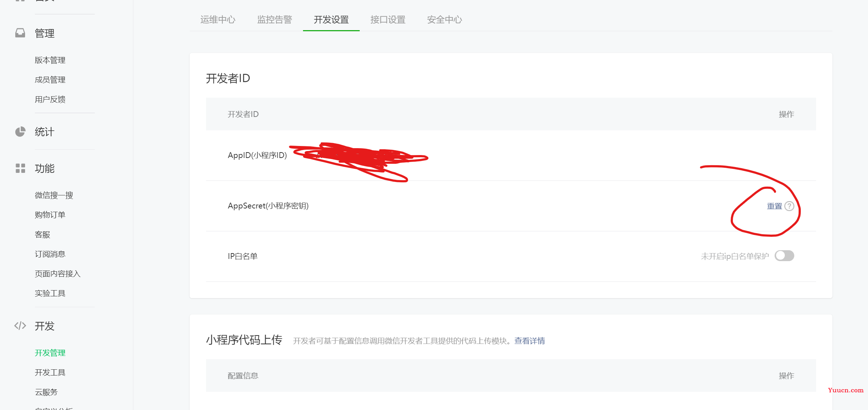Click the 开发 section heading
Viewport: 868px width, 410px height.
45,326
